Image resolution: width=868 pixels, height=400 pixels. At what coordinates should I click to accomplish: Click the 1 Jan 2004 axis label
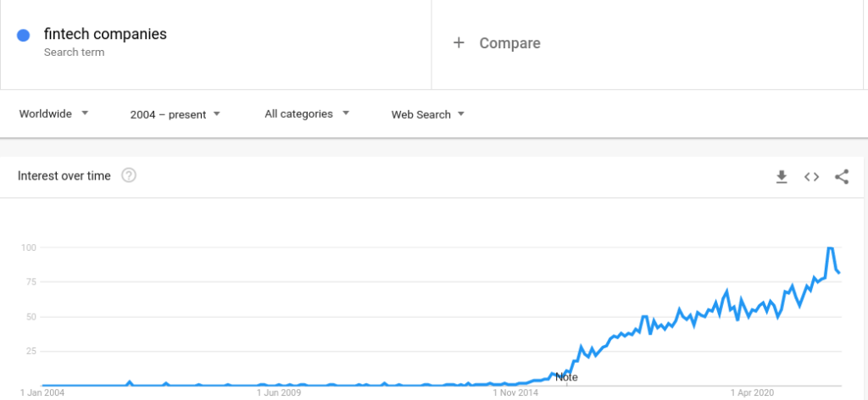pyautogui.click(x=42, y=393)
